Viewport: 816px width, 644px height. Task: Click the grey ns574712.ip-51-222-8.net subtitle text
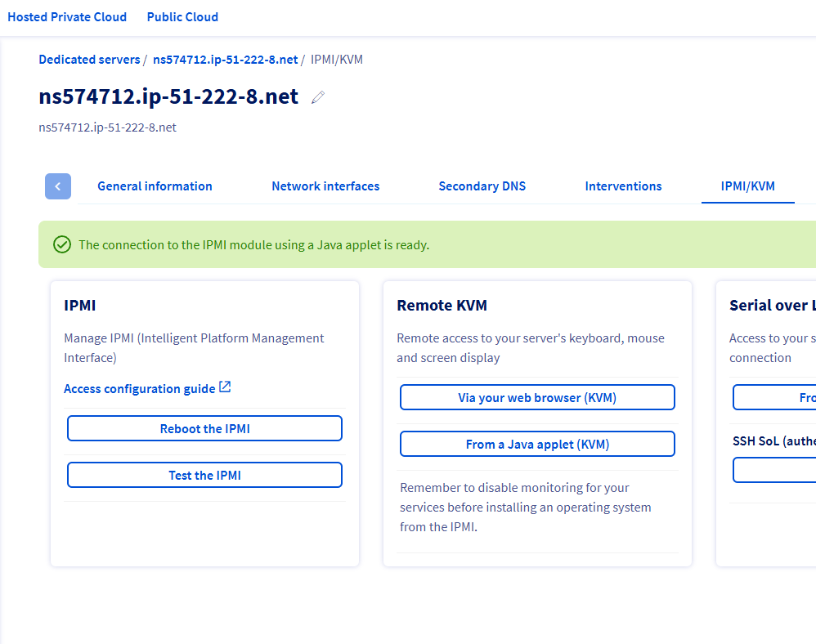pos(107,127)
